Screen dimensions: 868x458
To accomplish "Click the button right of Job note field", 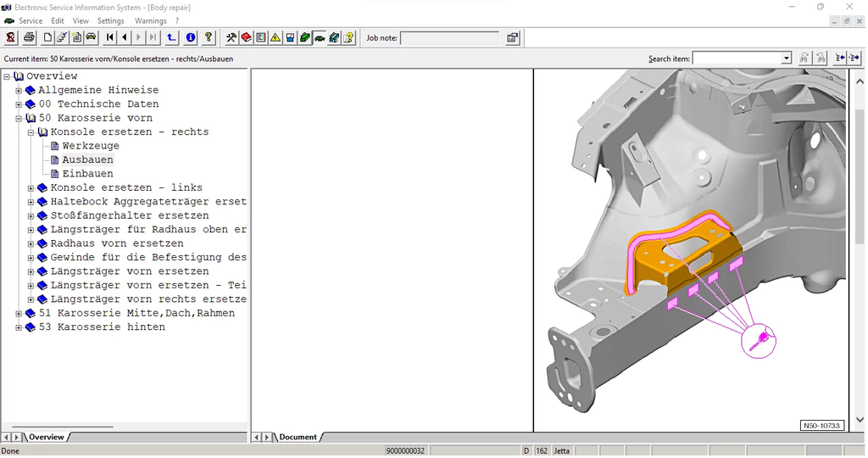I will coord(513,37).
